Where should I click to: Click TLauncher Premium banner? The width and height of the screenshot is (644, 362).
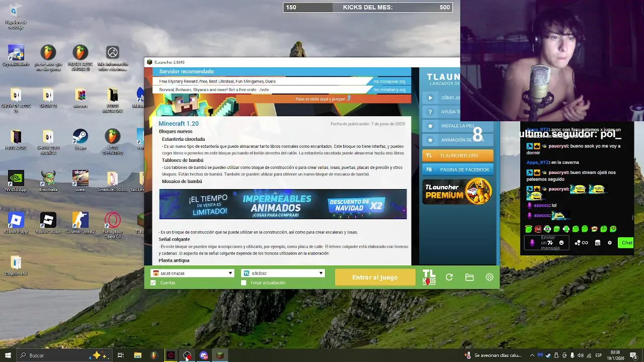tap(457, 192)
